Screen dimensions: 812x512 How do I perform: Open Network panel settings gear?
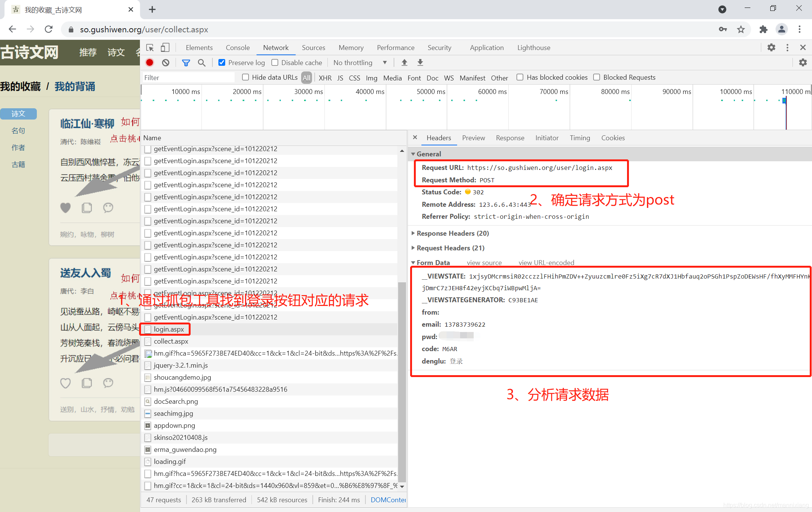click(803, 63)
